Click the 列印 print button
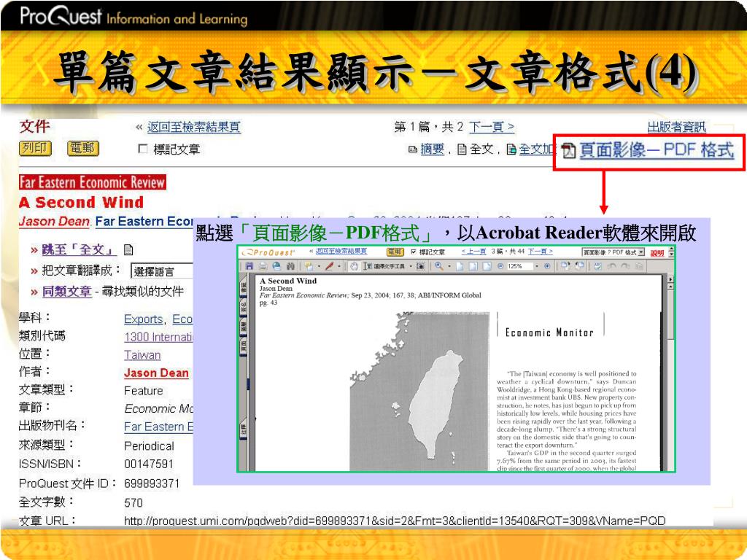The height and width of the screenshot is (560, 747). [x=35, y=148]
